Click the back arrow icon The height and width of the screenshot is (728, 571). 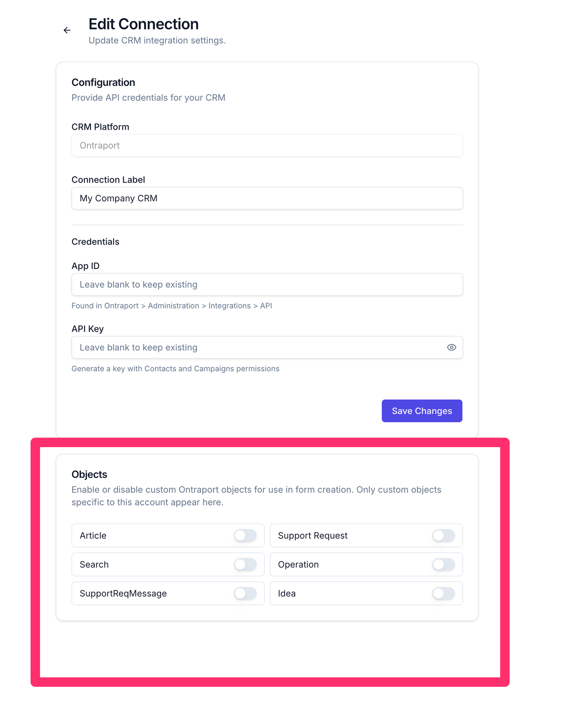[x=67, y=30]
